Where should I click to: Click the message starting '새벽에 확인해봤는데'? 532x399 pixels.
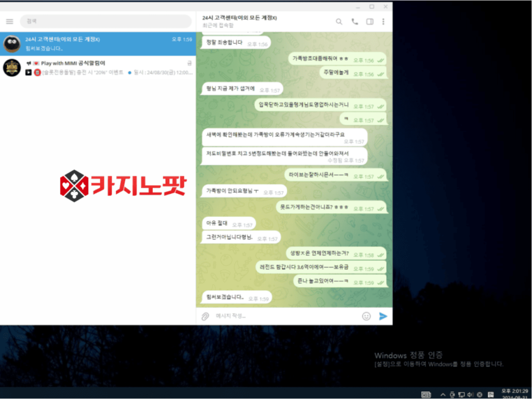coord(285,137)
